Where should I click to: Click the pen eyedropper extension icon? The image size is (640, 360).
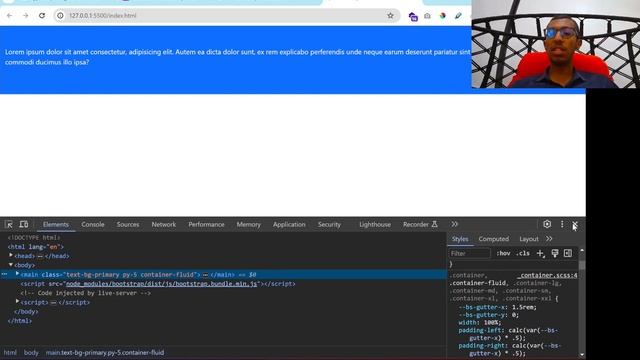458,16
